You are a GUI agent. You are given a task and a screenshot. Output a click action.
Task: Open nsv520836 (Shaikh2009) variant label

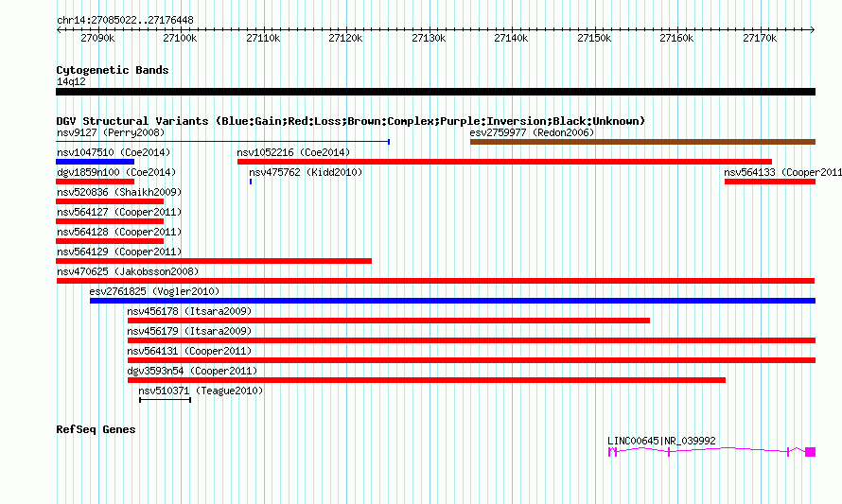(x=119, y=192)
